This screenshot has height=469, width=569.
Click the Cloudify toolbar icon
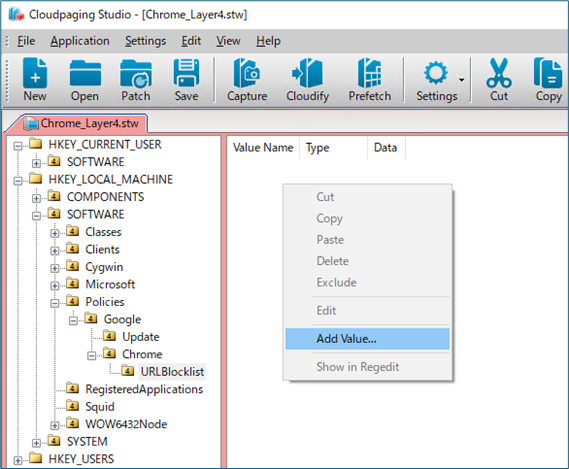[x=307, y=80]
